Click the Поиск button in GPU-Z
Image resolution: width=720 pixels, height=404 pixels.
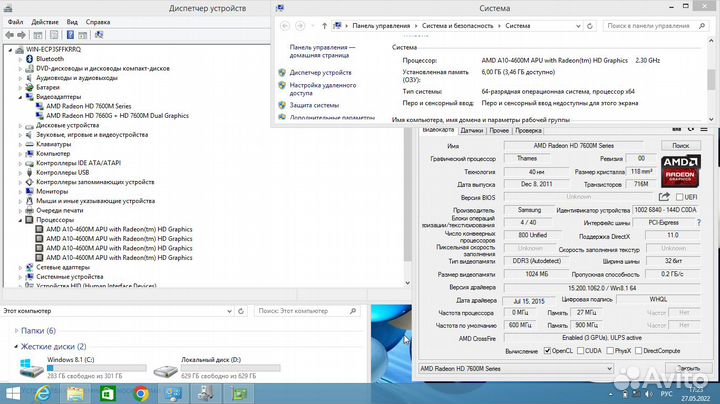[681, 146]
